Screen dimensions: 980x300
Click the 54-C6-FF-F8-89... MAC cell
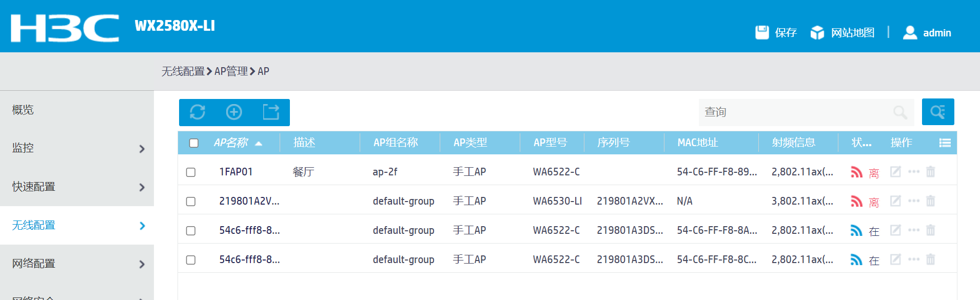tap(717, 172)
